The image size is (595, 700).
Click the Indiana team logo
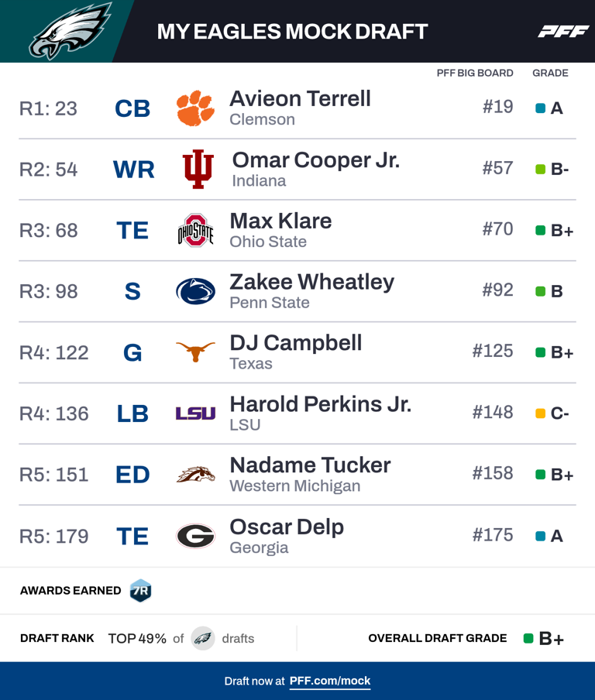pos(198,169)
